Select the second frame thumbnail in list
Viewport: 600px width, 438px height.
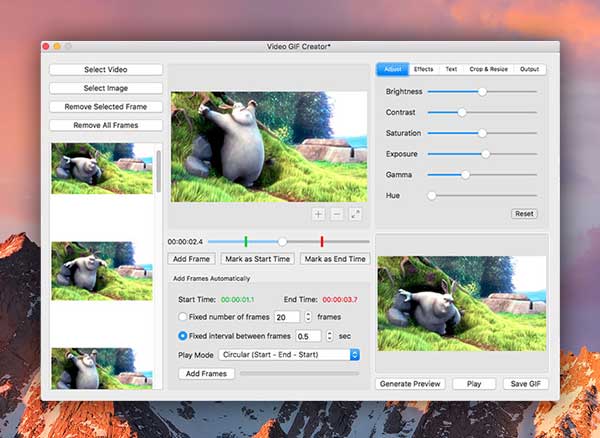tap(102, 271)
